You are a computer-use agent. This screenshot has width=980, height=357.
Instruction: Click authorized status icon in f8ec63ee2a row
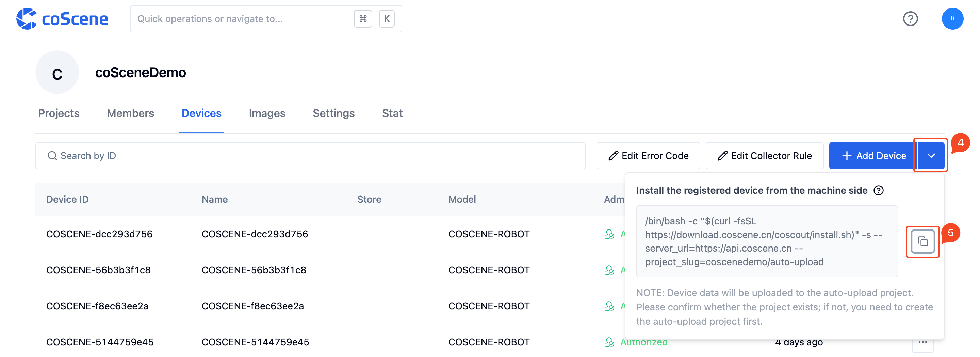pyautogui.click(x=609, y=306)
